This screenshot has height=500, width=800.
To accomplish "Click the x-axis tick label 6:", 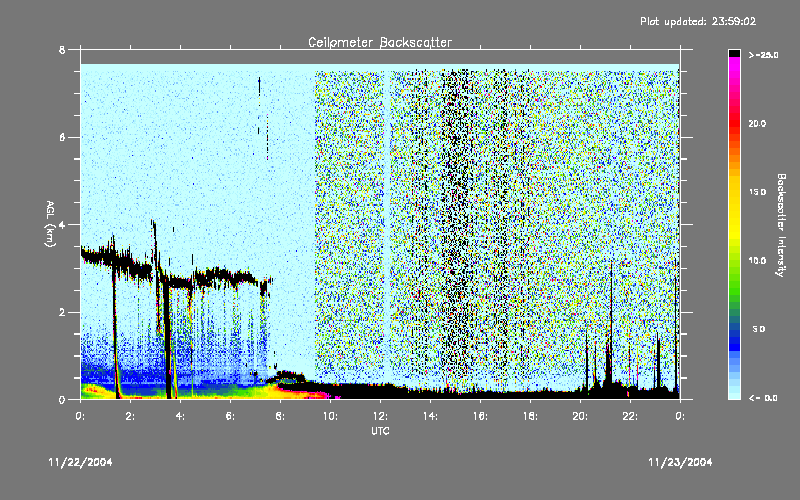I will point(230,416).
